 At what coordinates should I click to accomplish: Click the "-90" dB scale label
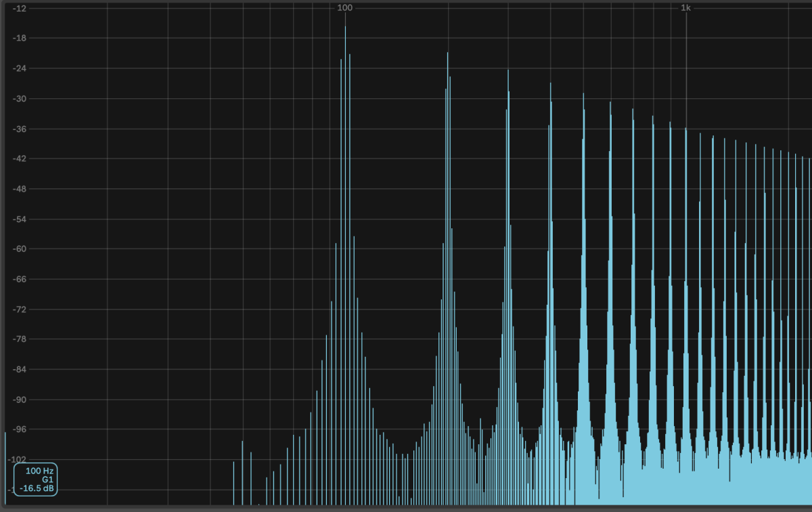pyautogui.click(x=20, y=400)
